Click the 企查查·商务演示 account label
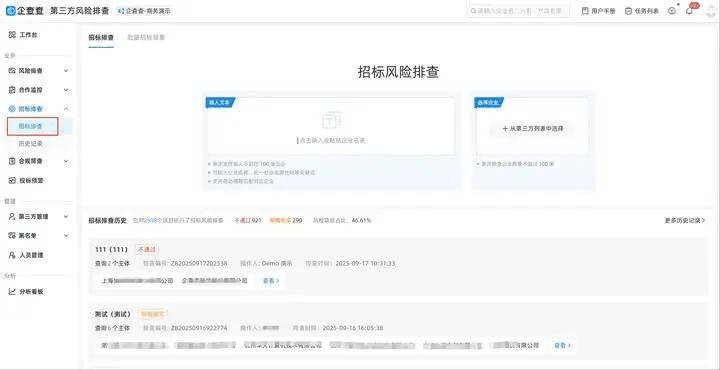This screenshot has height=370, width=720. [147, 11]
